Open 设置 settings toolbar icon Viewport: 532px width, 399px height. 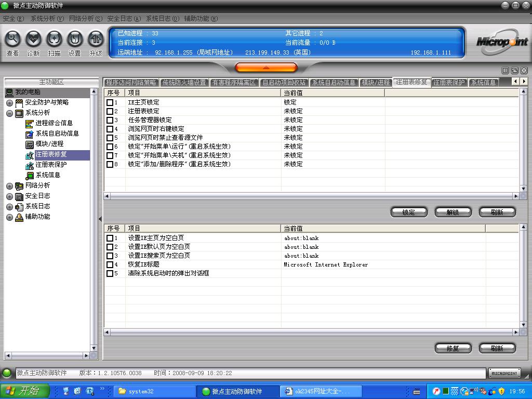click(75, 39)
